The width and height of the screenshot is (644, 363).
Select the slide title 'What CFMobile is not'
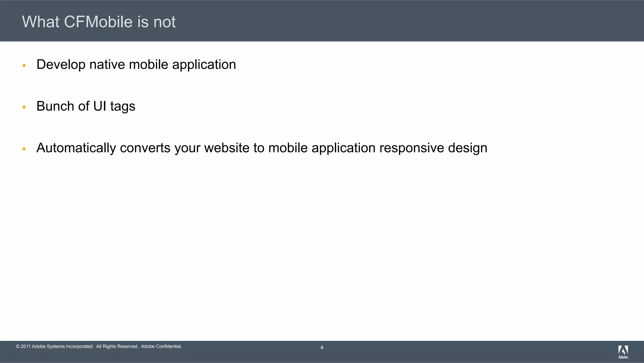click(99, 22)
